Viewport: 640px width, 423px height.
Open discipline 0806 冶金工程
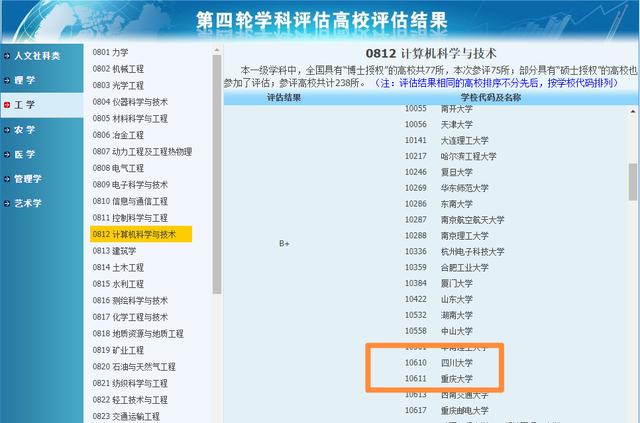point(118,135)
